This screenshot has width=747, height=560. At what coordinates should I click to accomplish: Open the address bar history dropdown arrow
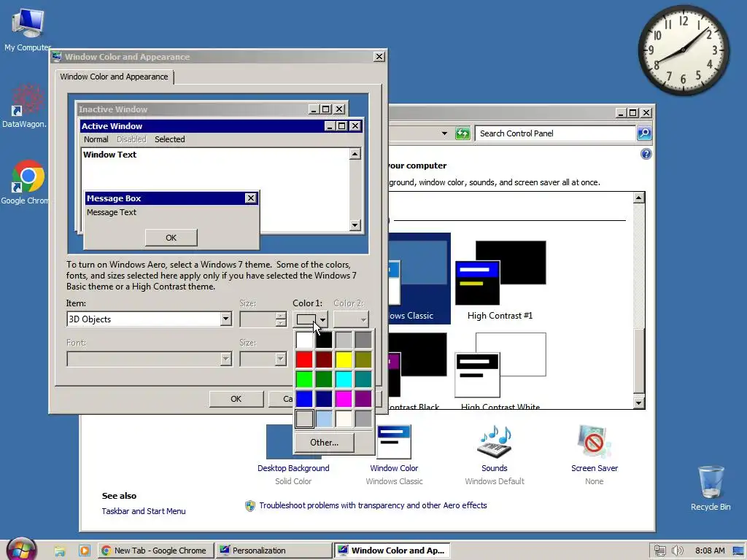click(x=444, y=133)
